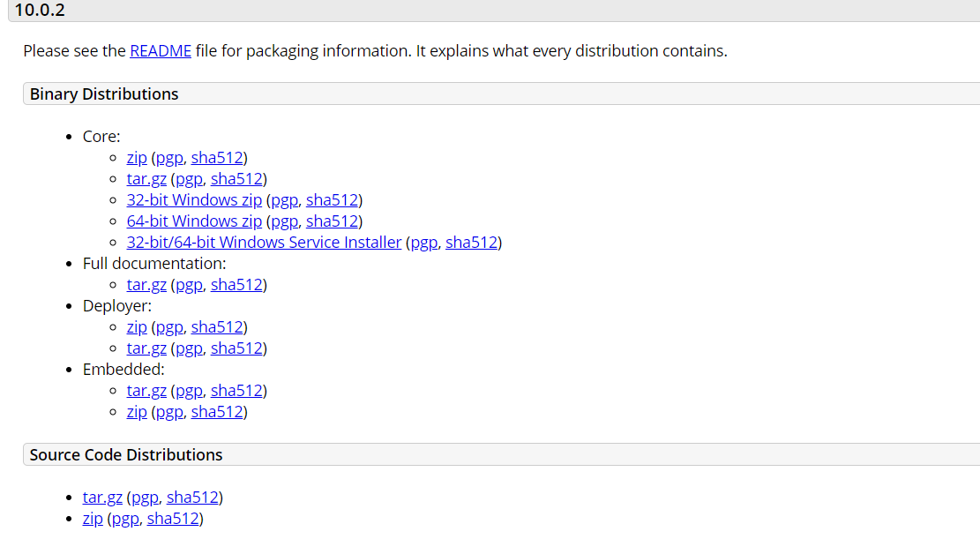
Task: Download the Core zip distribution
Action: click(x=137, y=158)
